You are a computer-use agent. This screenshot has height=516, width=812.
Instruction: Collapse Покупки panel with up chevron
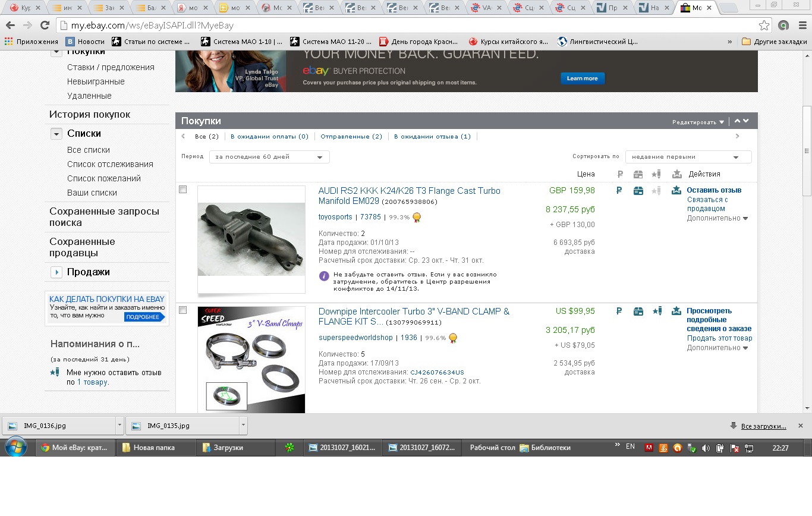737,121
